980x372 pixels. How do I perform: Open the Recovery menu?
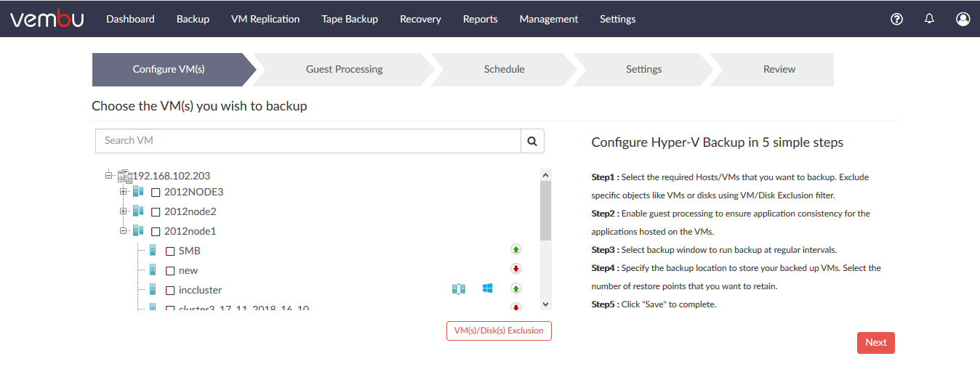[x=420, y=19]
